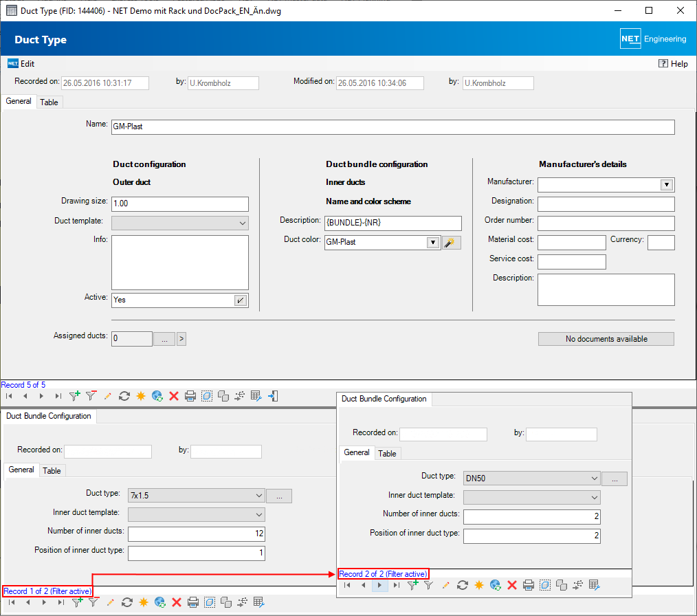Click the red delete X in the top Duct Type toolbar
697x616 pixels.
[174, 396]
